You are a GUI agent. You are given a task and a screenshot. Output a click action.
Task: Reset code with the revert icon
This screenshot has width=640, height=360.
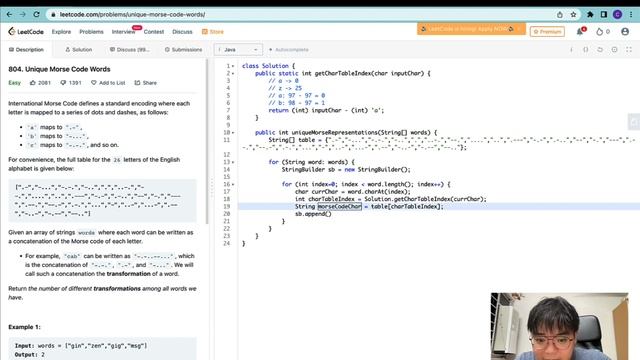point(600,49)
